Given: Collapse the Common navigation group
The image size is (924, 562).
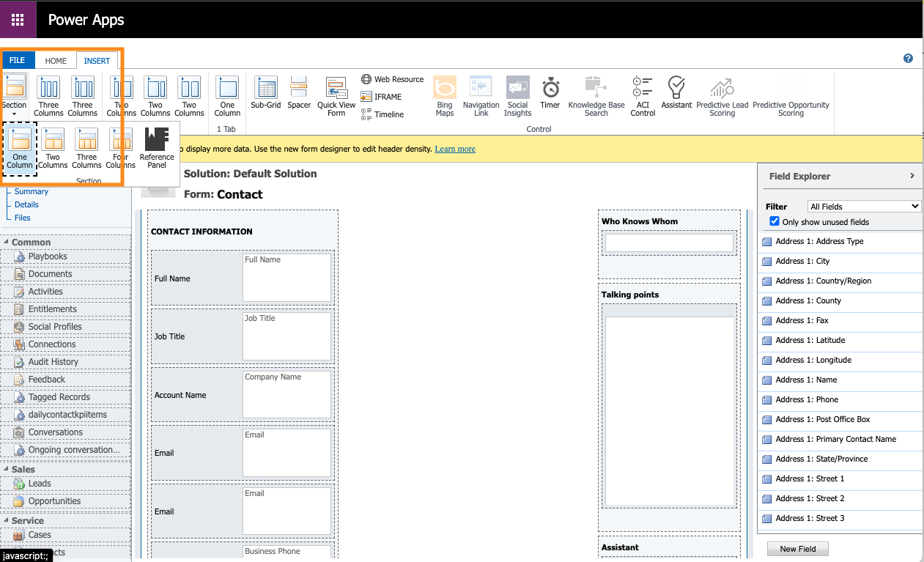Looking at the screenshot, I should click(6, 243).
